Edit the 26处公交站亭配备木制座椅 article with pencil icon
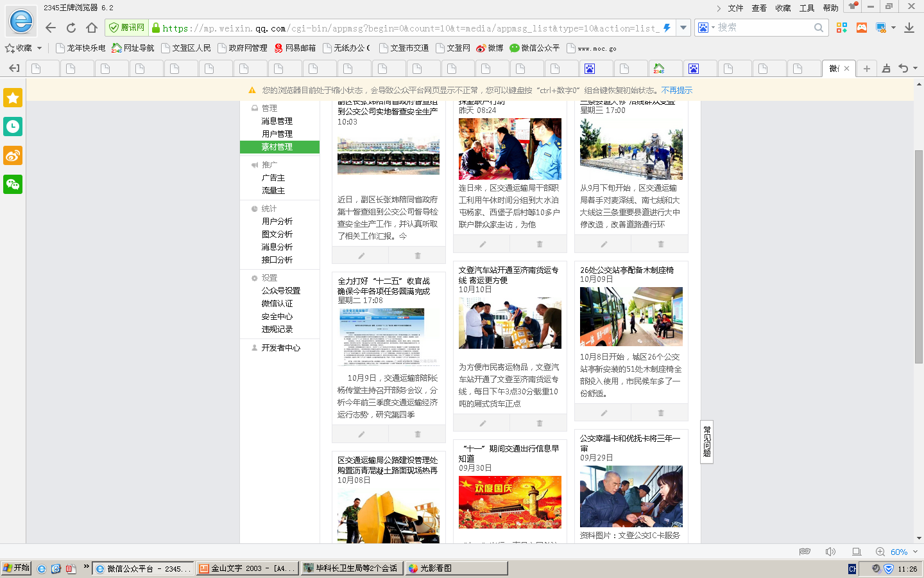 pyautogui.click(x=603, y=413)
